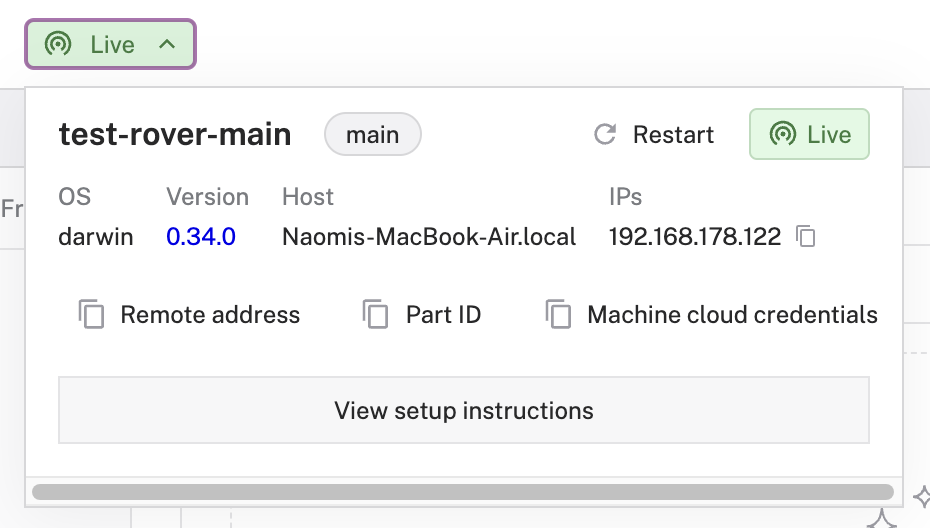Image resolution: width=930 pixels, height=528 pixels.
Task: Copy the IP address using its copy icon
Action: point(806,237)
